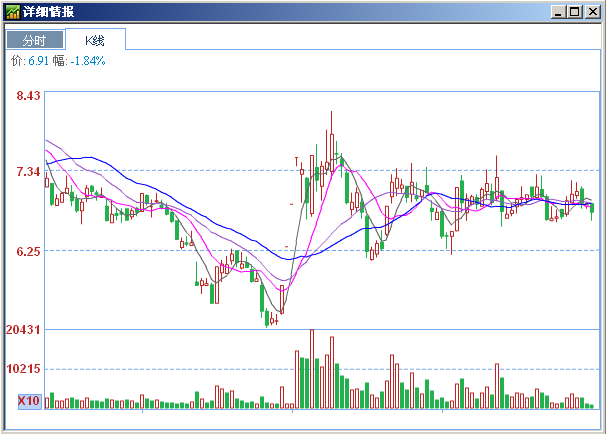The image size is (606, 434).
Task: Click the 详细情报 window title text
Action: [48, 12]
